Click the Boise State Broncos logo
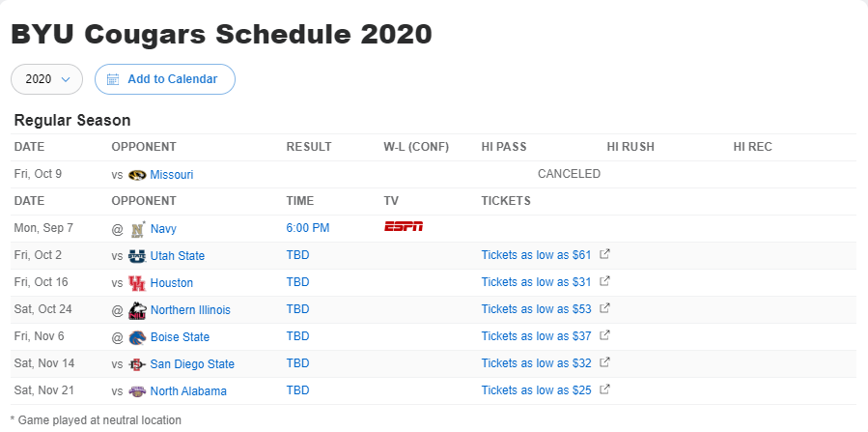The image size is (868, 432). click(137, 337)
